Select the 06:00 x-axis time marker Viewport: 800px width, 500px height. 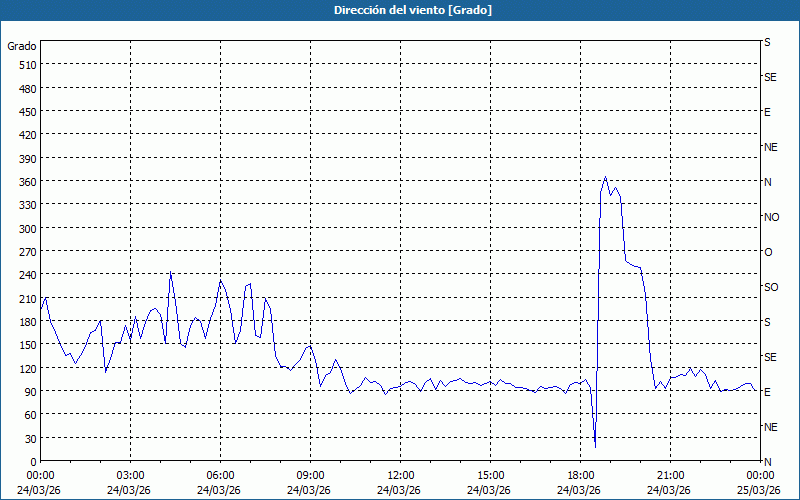[220, 475]
